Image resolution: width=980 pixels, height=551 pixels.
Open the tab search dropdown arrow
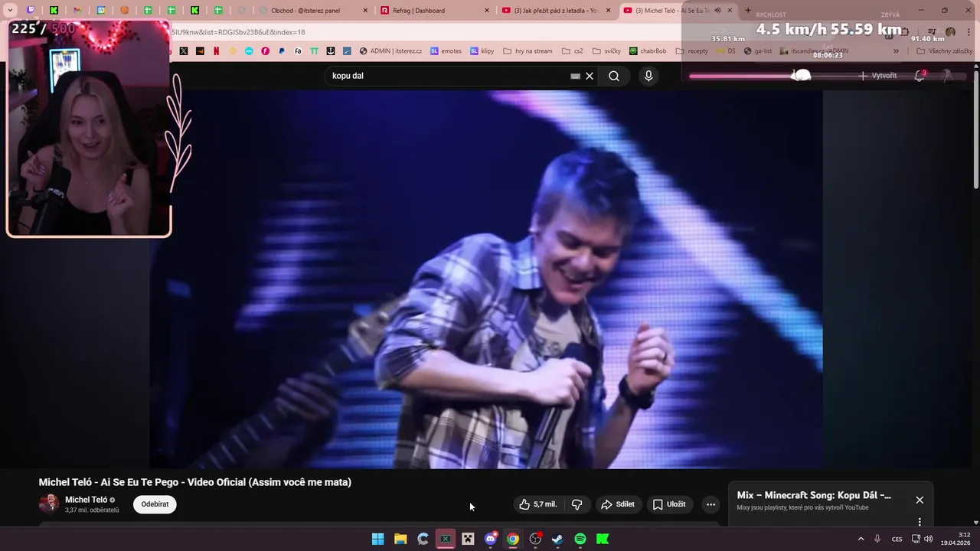coord(10,11)
